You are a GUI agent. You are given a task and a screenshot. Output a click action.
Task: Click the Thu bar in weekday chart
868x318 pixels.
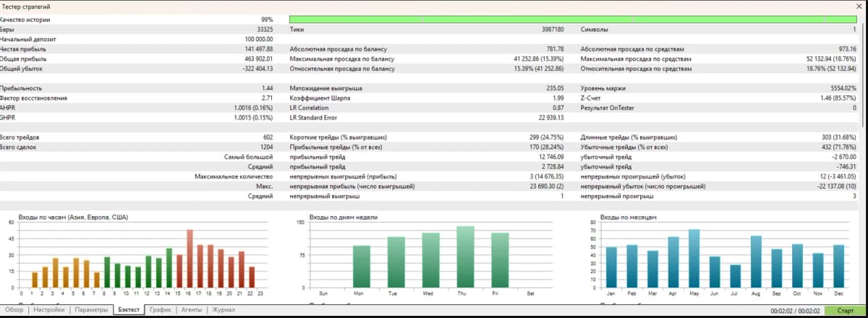pos(465,257)
